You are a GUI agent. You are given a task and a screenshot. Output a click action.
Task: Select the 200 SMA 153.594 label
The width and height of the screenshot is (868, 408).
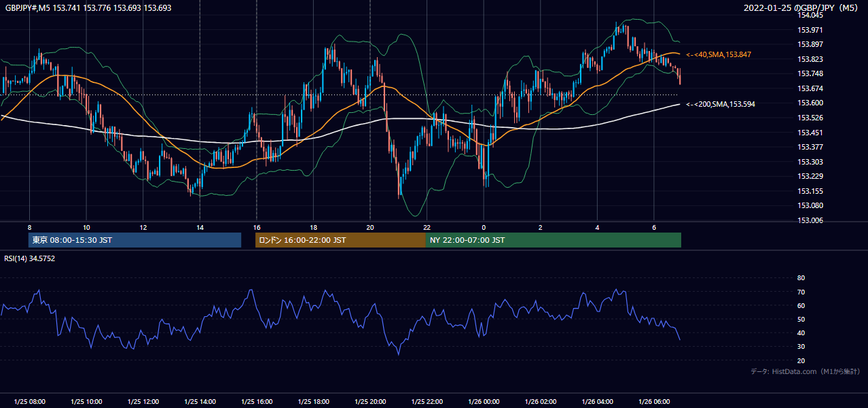[x=721, y=104]
